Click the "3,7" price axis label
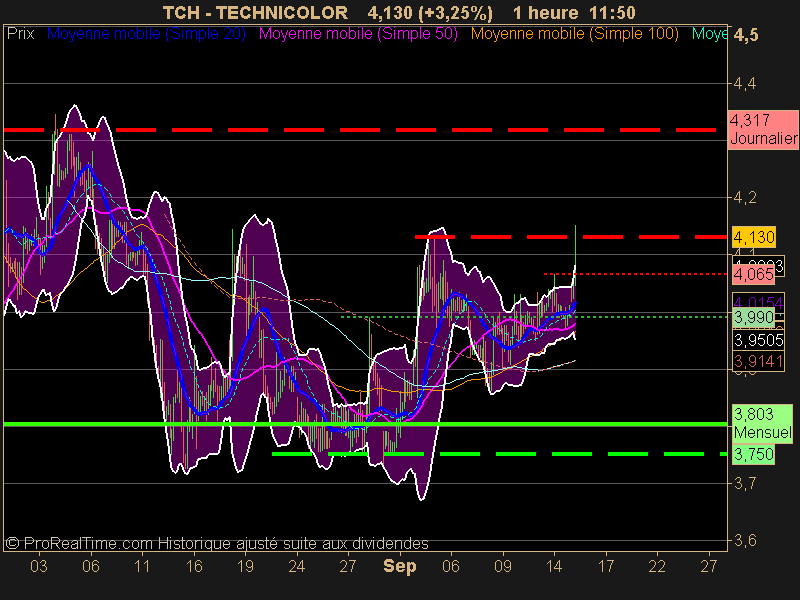This screenshot has height=600, width=800. point(745,483)
